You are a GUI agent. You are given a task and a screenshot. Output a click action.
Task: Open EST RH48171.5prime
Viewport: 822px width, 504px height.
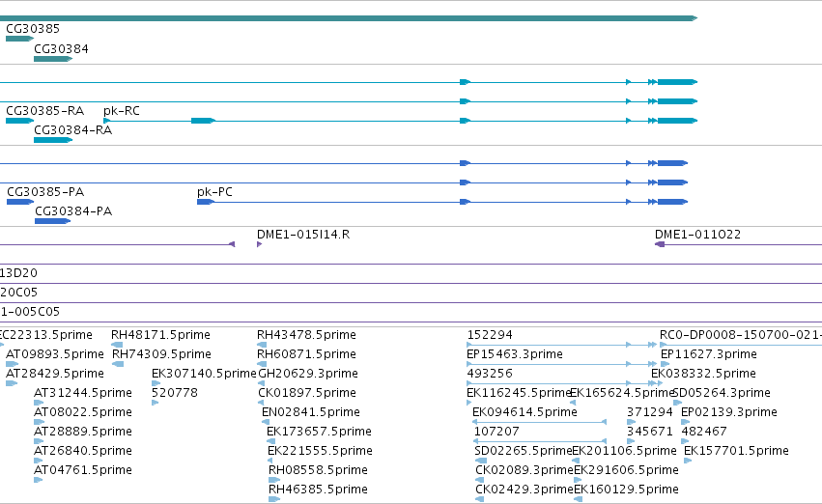pyautogui.click(x=160, y=335)
